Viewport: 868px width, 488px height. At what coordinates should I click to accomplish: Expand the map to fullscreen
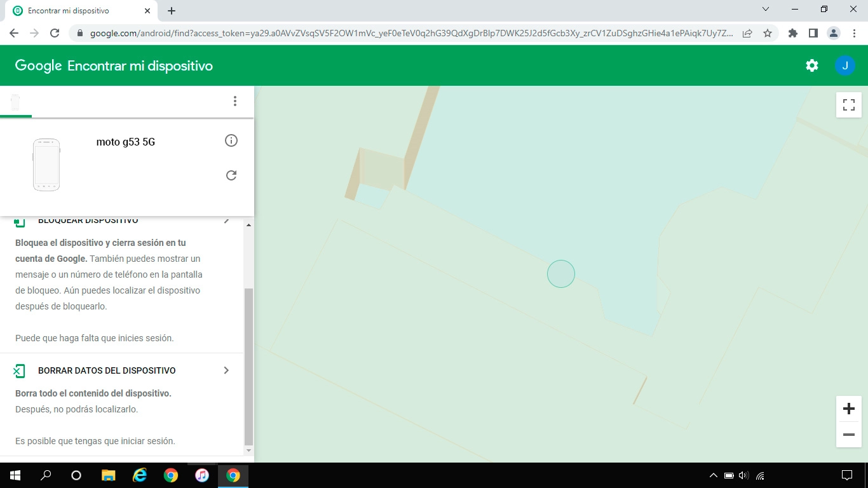tap(848, 105)
